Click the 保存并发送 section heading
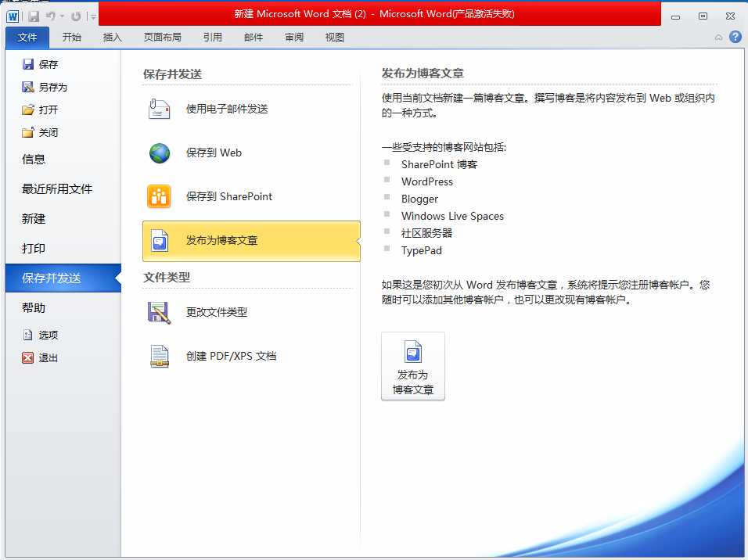 pyautogui.click(x=172, y=74)
